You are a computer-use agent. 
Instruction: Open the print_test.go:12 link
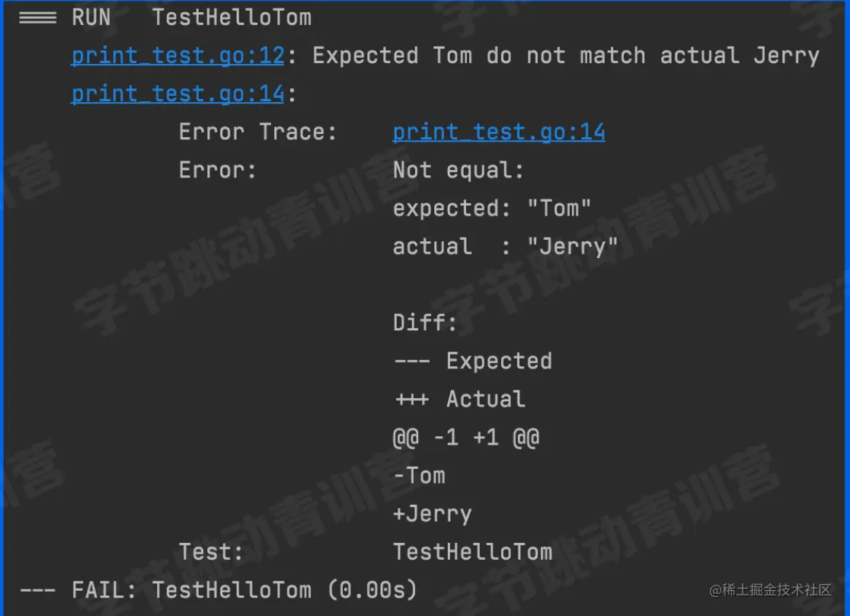(177, 56)
